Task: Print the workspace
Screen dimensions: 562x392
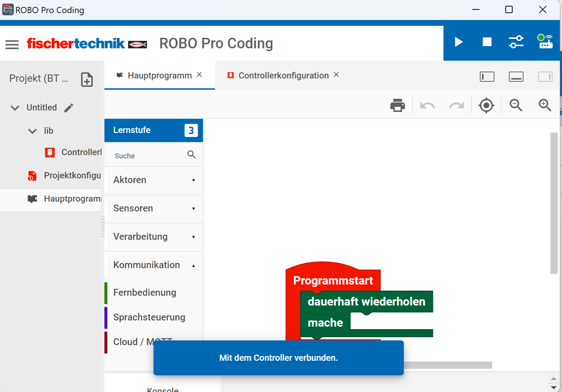Action: click(x=398, y=105)
